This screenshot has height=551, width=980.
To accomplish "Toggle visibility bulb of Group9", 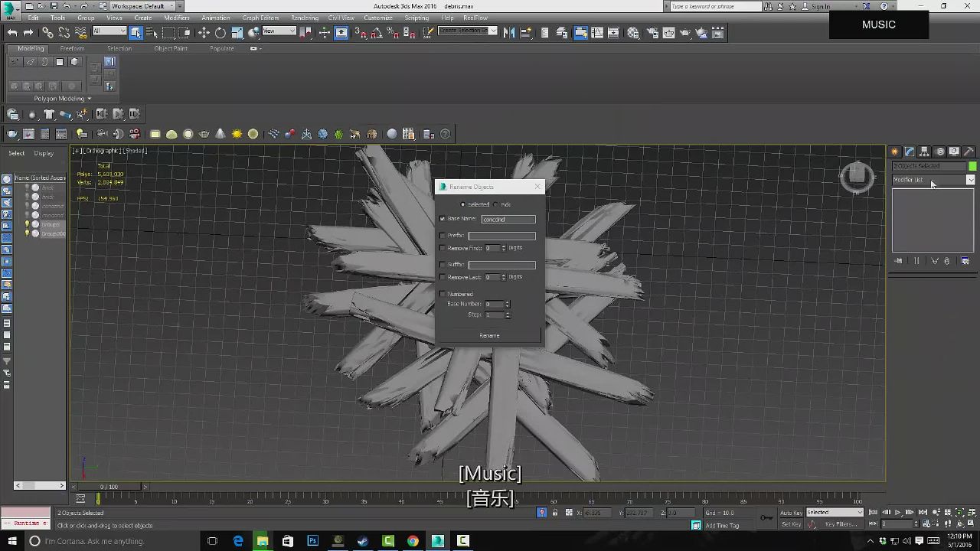I will click(28, 224).
